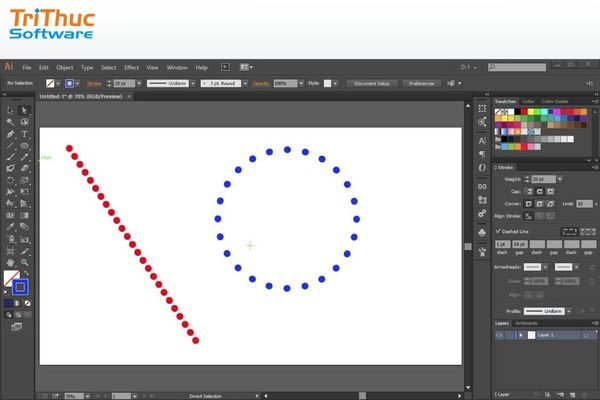The width and height of the screenshot is (600, 400).
Task: Select the Eyedropper tool
Action: [10, 227]
